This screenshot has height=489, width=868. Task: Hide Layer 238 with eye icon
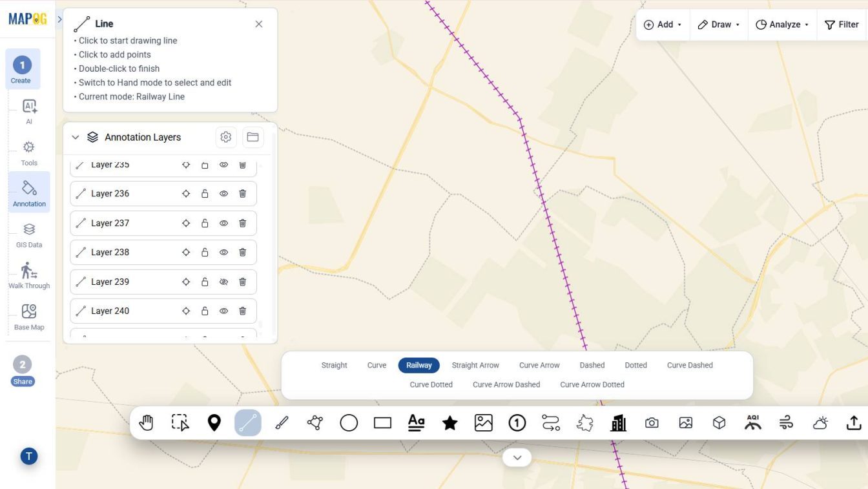(x=223, y=252)
